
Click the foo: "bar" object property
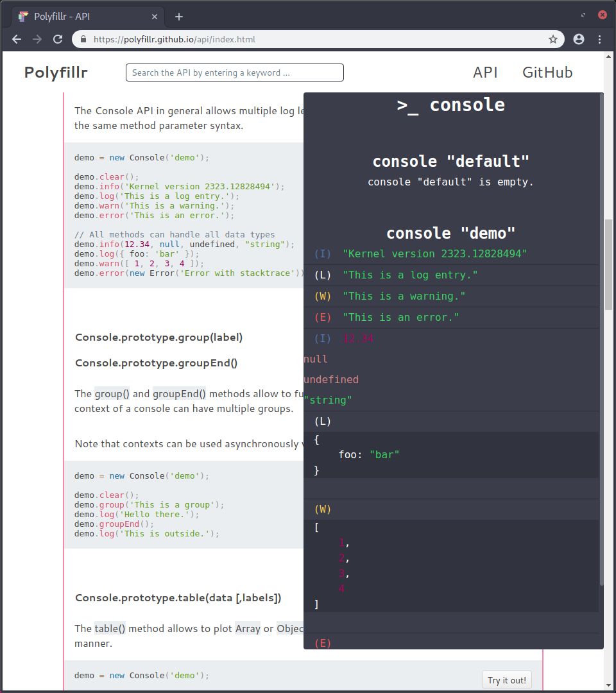pyautogui.click(x=369, y=455)
